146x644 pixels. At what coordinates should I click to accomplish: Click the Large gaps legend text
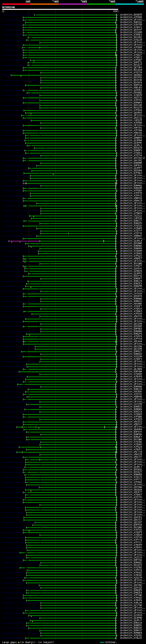(28, 642)
